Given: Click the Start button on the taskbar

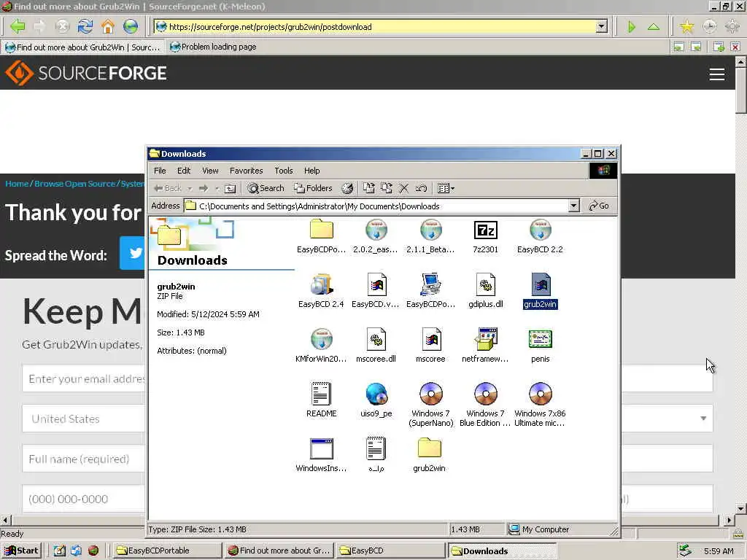Looking at the screenshot, I should pyautogui.click(x=21, y=551).
